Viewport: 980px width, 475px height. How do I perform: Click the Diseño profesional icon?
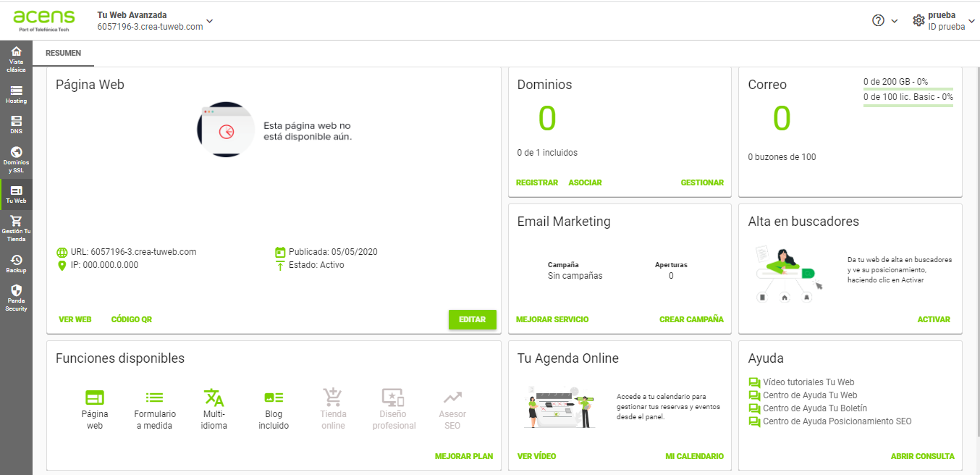pyautogui.click(x=393, y=398)
